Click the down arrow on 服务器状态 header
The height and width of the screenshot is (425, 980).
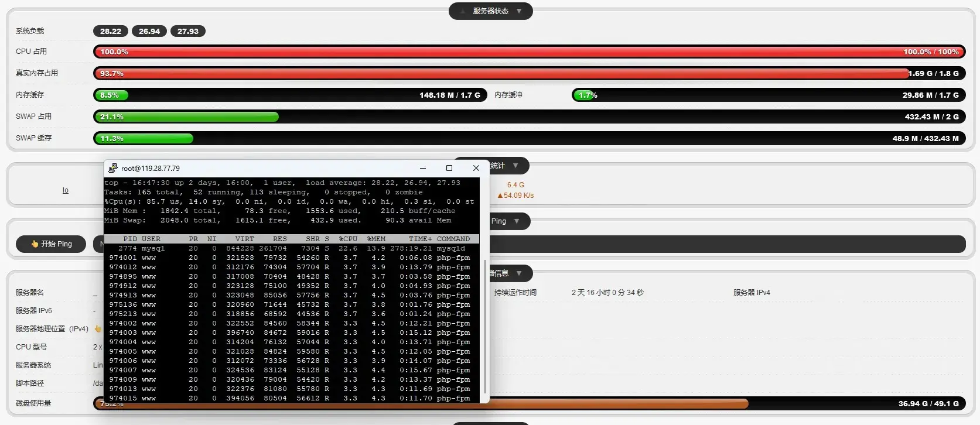point(519,11)
